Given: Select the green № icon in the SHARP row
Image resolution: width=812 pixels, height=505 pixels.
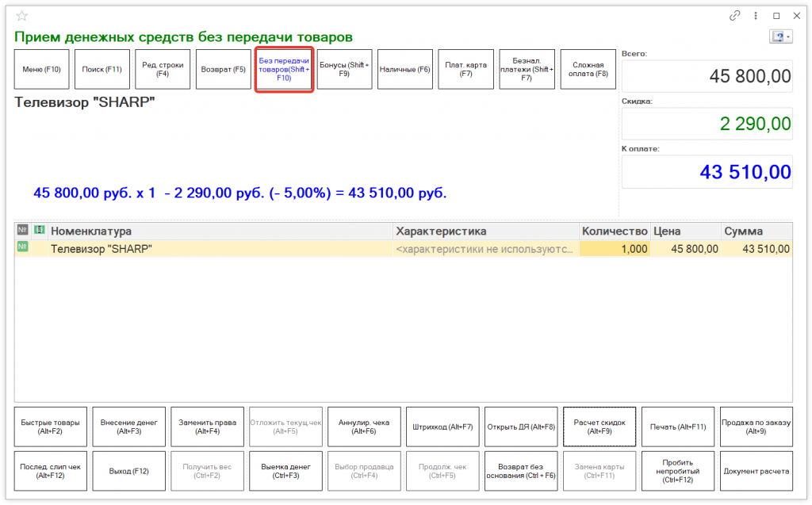Looking at the screenshot, I should (x=22, y=248).
